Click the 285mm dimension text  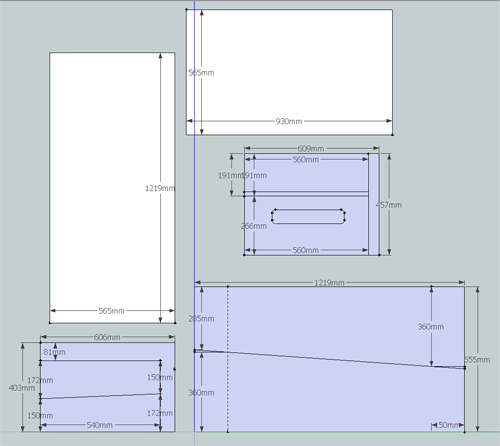(201, 319)
